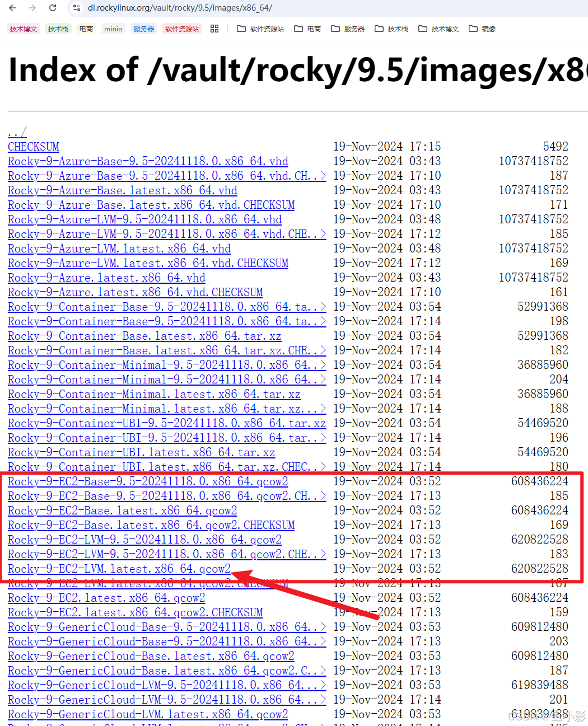The image size is (588, 726).
Task: Select the size value 619839488 dated 19-Nov-2024 03:53 for GenericCloud-LVM-9.5
Action: [540, 685]
